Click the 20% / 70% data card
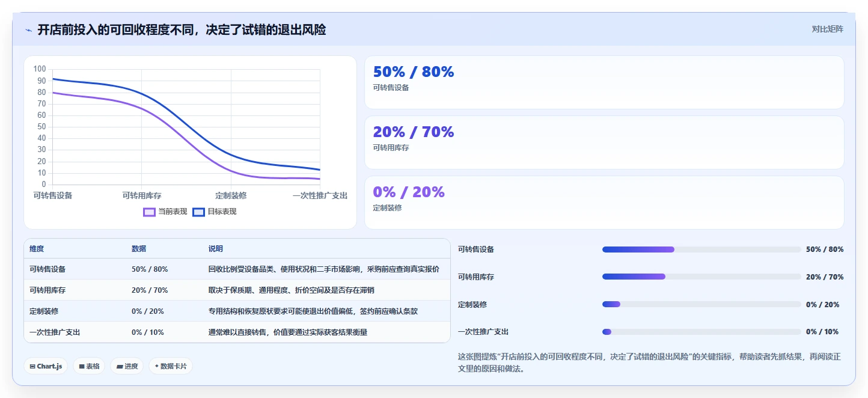Image resolution: width=868 pixels, height=398 pixels. 604,142
